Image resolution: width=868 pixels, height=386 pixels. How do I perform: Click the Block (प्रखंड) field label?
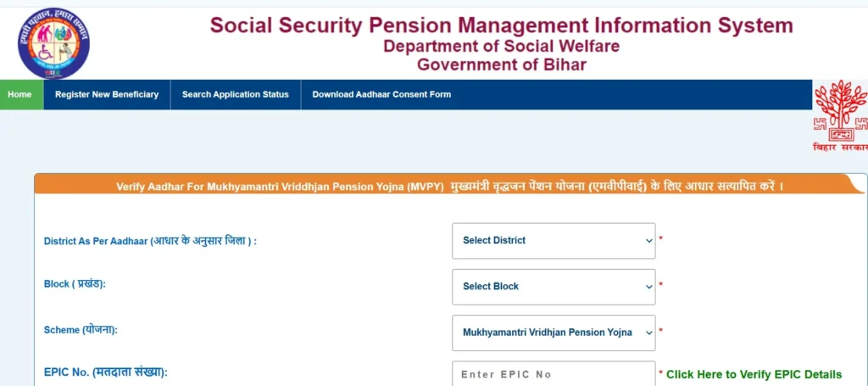[x=75, y=284]
